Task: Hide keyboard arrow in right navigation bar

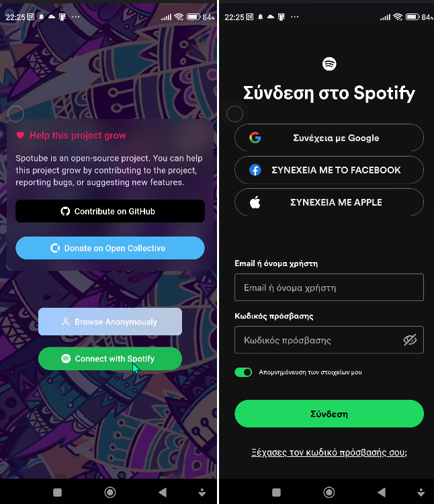Action: 421,492
